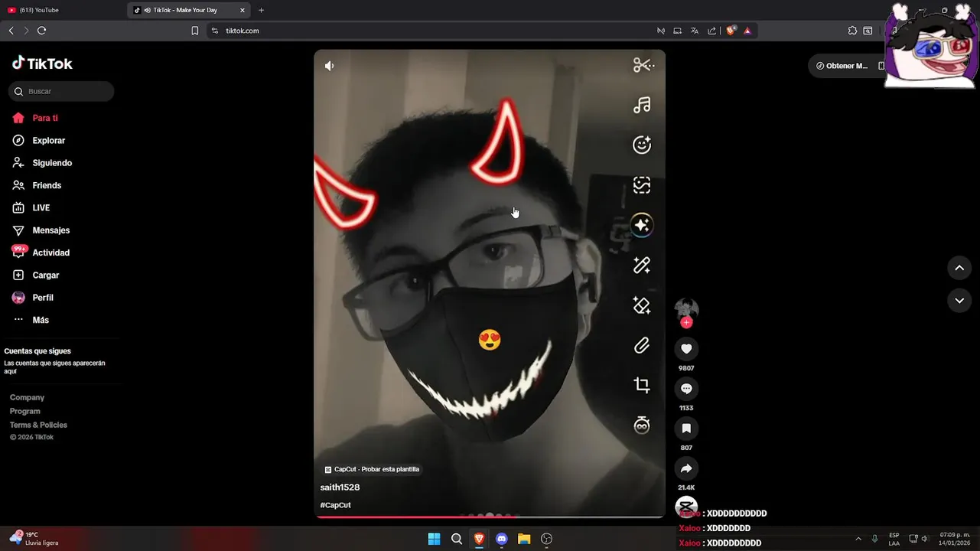Go to previous video with up chevron
Viewport: 980px width, 551px height.
[x=959, y=268]
